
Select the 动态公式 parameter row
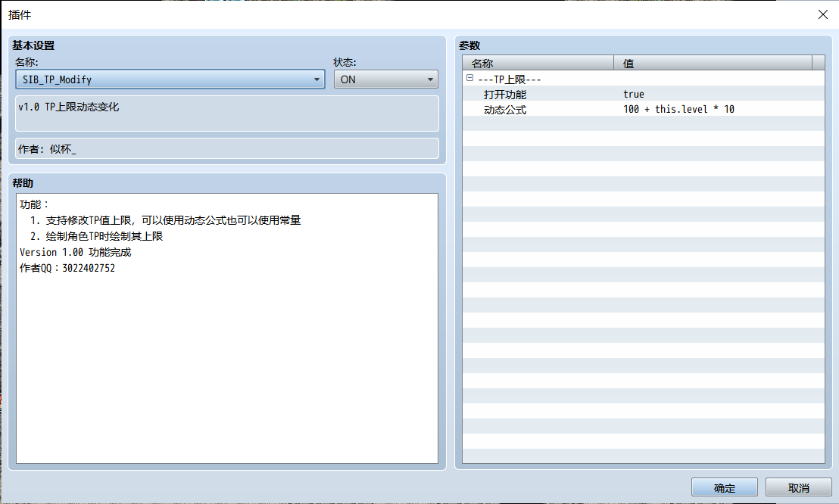click(x=643, y=109)
